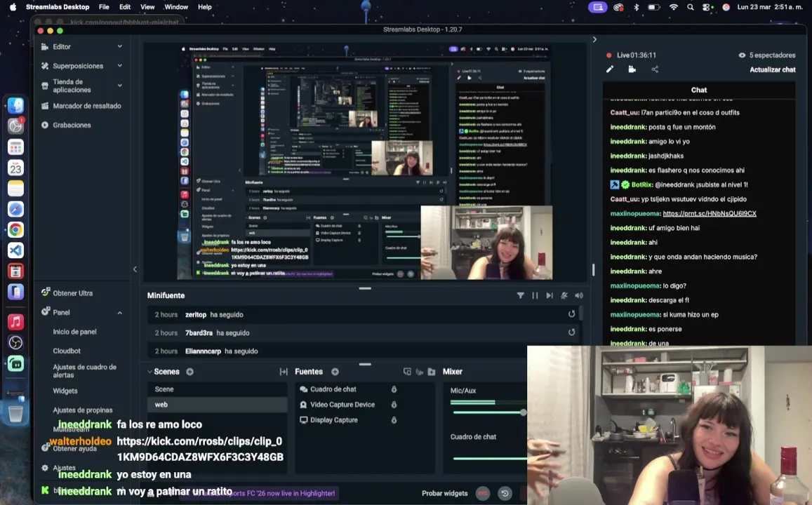The width and height of the screenshot is (812, 505).
Task: Open Cloudbot settings
Action: (x=66, y=351)
